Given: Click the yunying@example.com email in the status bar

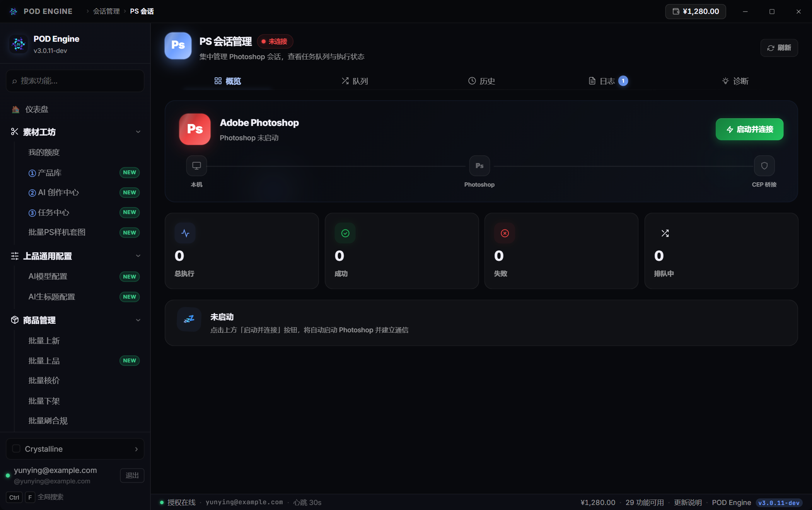Looking at the screenshot, I should pyautogui.click(x=244, y=502).
